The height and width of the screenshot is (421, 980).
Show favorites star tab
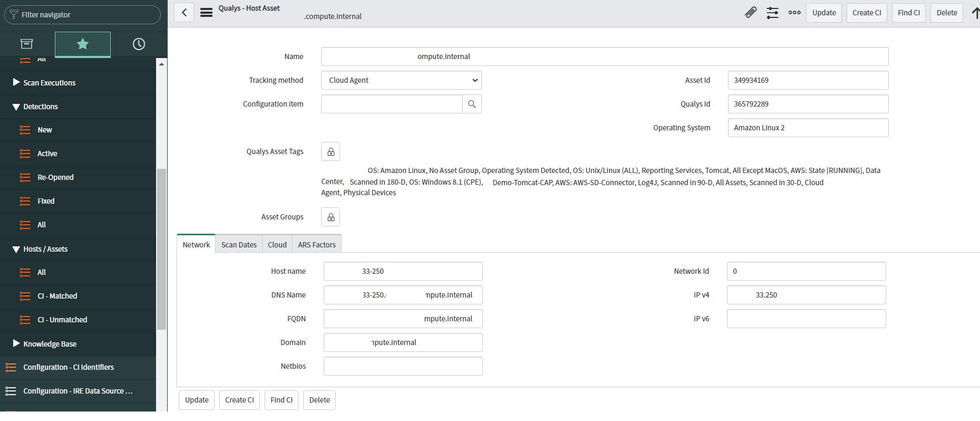83,44
